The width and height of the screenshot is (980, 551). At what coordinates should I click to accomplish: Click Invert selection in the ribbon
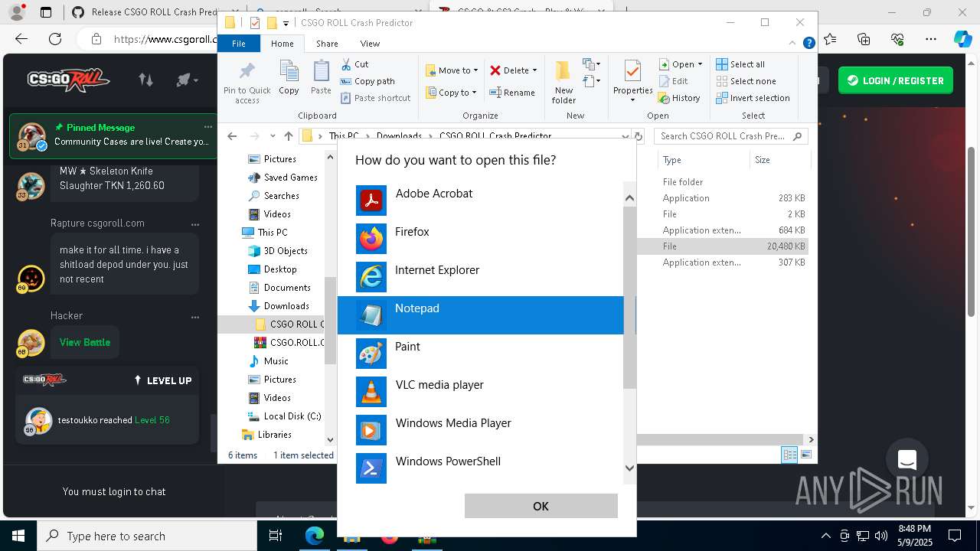coord(753,98)
